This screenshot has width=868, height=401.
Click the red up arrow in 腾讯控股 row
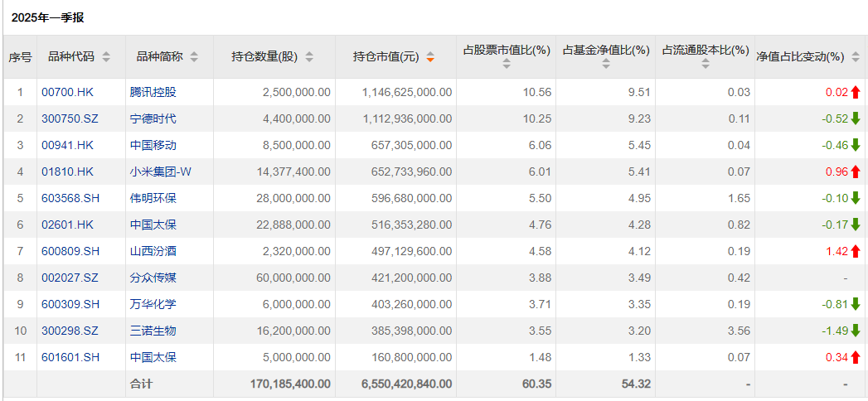(x=856, y=92)
